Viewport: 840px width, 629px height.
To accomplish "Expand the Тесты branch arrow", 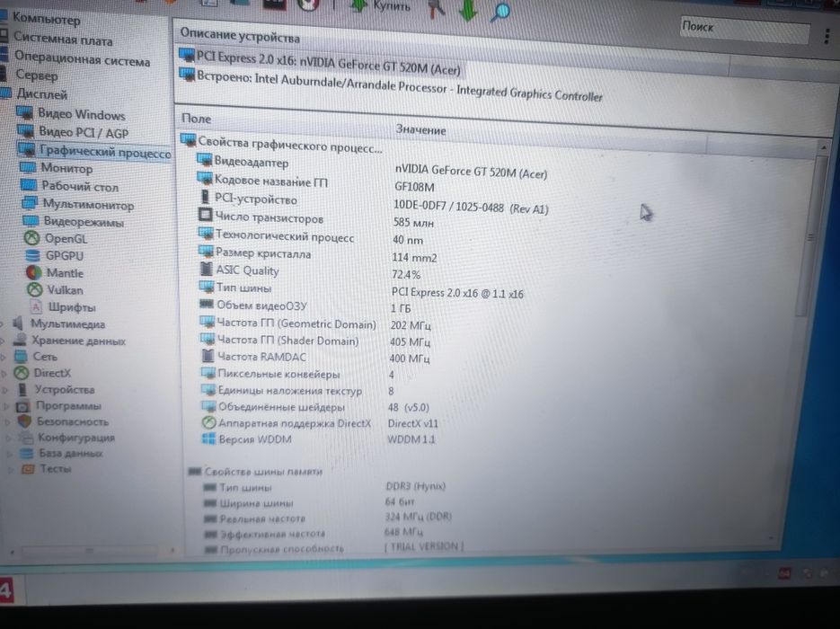I will [12, 469].
